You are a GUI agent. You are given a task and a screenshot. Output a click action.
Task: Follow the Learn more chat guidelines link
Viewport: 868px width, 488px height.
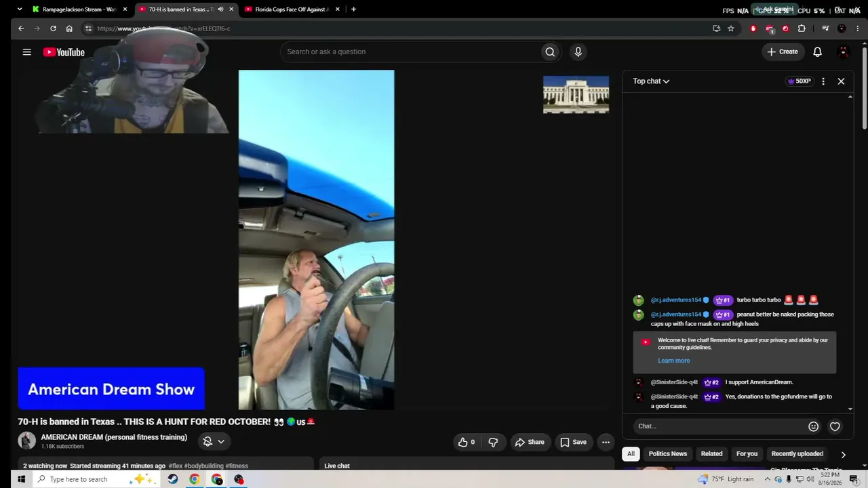coord(673,361)
